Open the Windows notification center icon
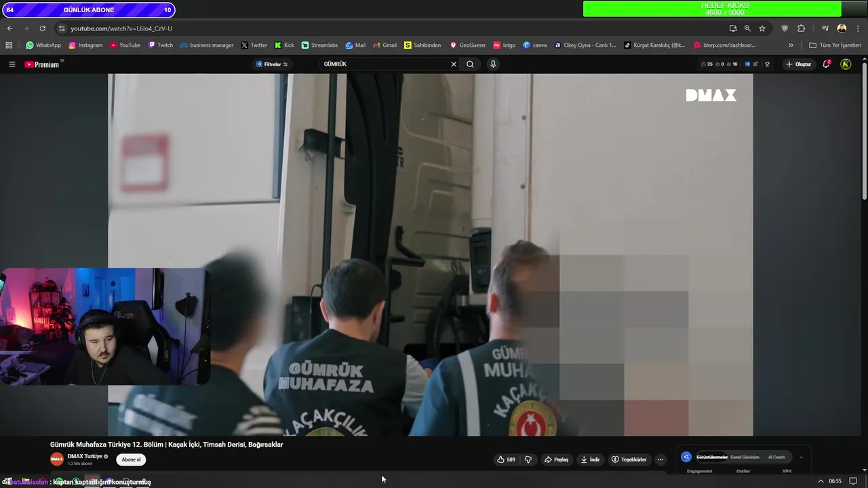Screen dimensions: 868x488 tap(853, 481)
